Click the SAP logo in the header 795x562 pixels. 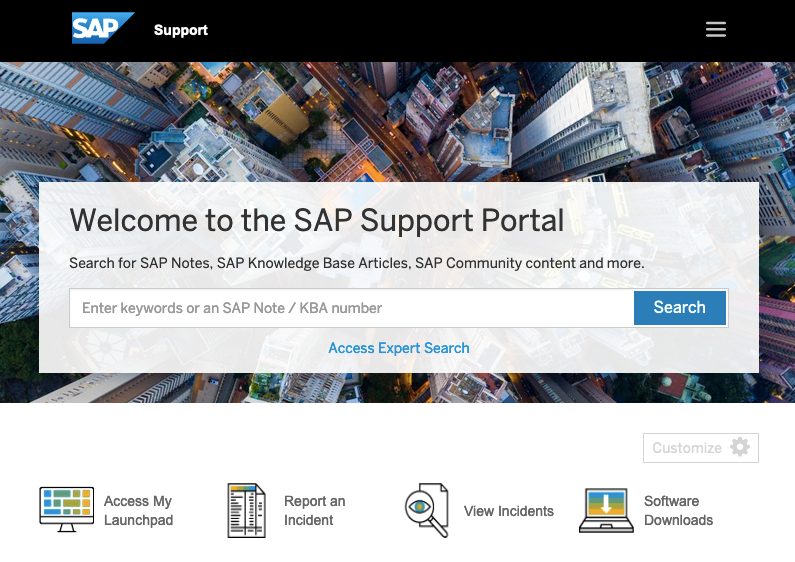click(x=103, y=28)
